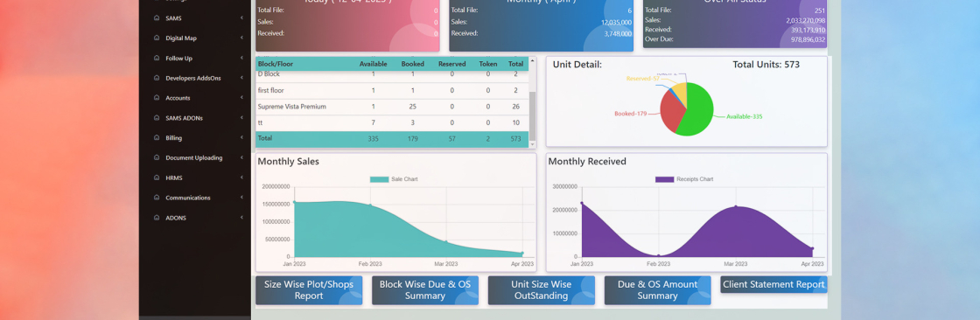Image resolution: width=980 pixels, height=320 pixels.
Task: Click the Block/Floor column header
Action: pos(276,64)
